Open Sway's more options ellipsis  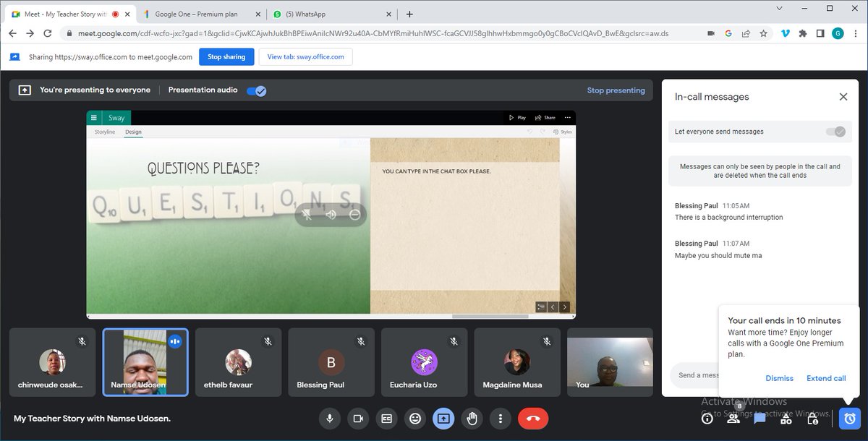pyautogui.click(x=567, y=117)
